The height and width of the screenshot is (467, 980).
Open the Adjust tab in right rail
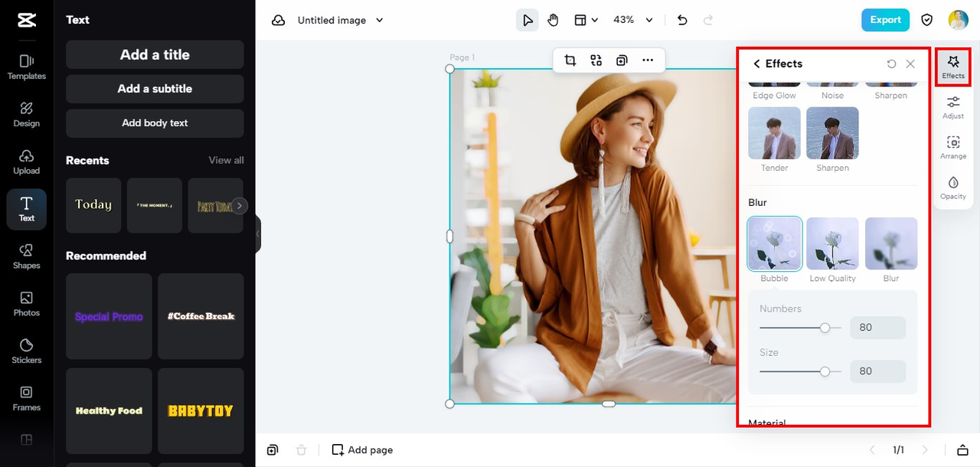tap(953, 107)
